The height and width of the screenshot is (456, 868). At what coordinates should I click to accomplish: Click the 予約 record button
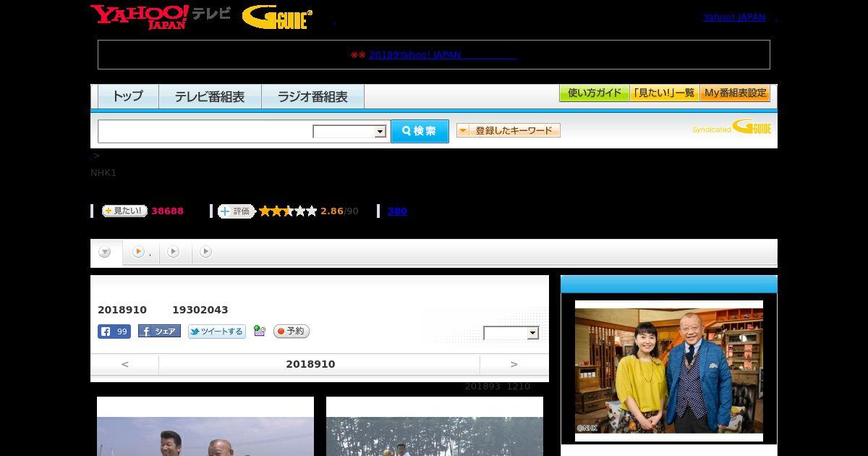[x=292, y=332]
